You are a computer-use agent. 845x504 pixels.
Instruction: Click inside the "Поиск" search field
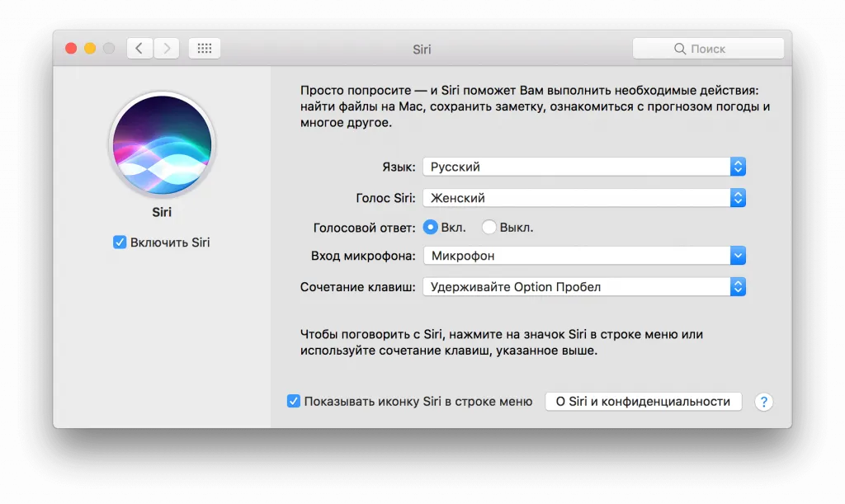718,49
